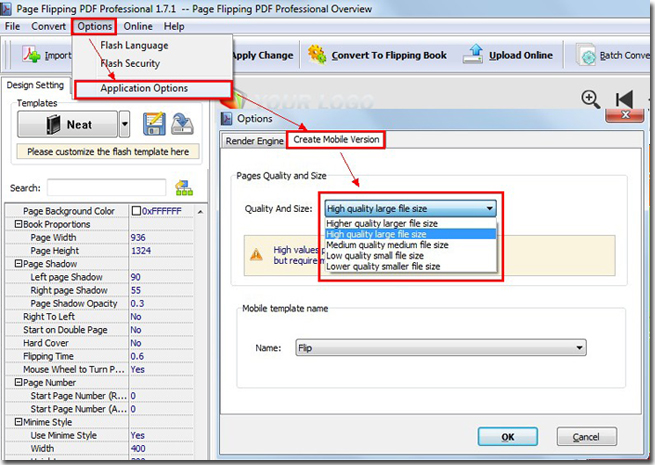This screenshot has height=465, width=655.
Task: Click the Right To Left row
Action: point(99,317)
